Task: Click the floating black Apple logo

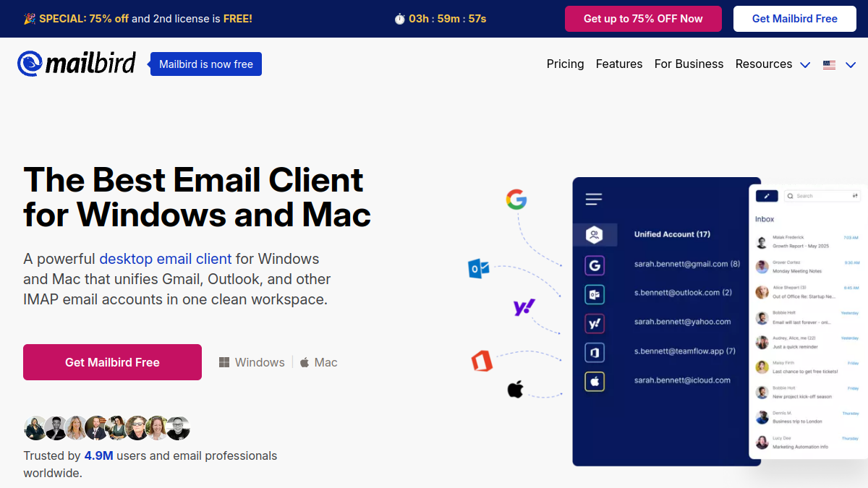Action: point(515,390)
